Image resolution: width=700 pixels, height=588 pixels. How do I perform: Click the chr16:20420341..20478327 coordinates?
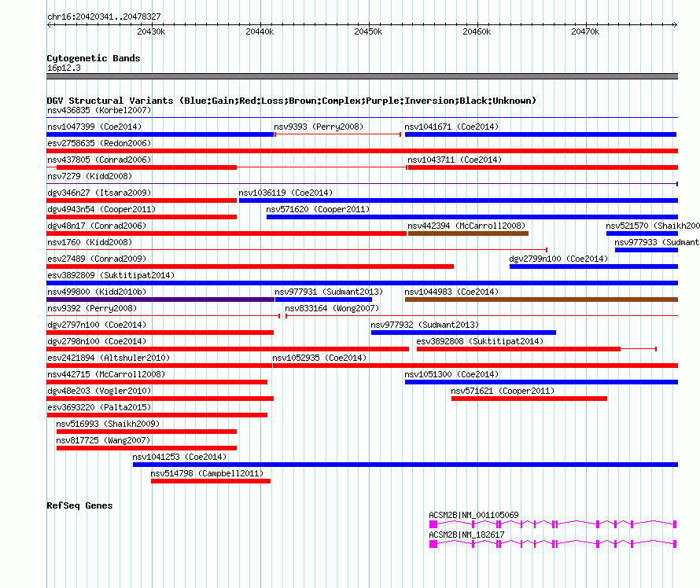click(x=104, y=17)
